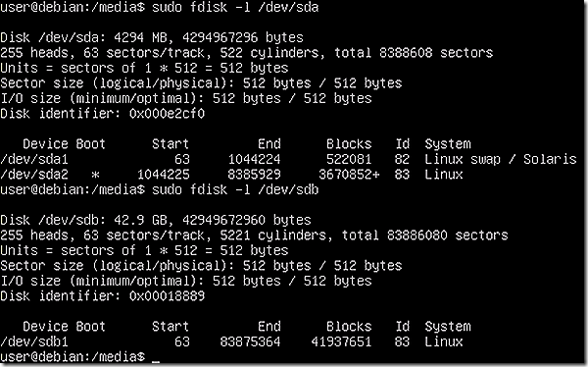Click the sdb1 end sector 83875364
Screen dimensions: 588x367
pyautogui.click(x=250, y=341)
